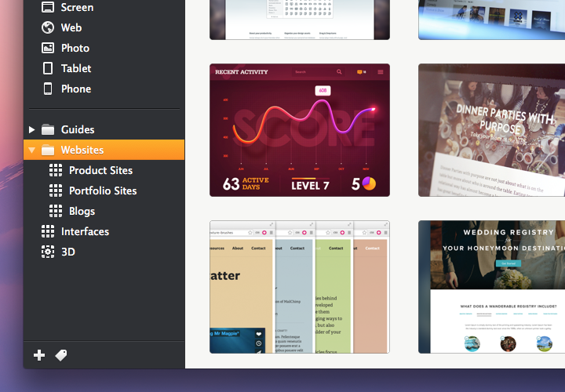565x392 pixels.
Task: Click the Blogs grid icon
Action: 56,211
